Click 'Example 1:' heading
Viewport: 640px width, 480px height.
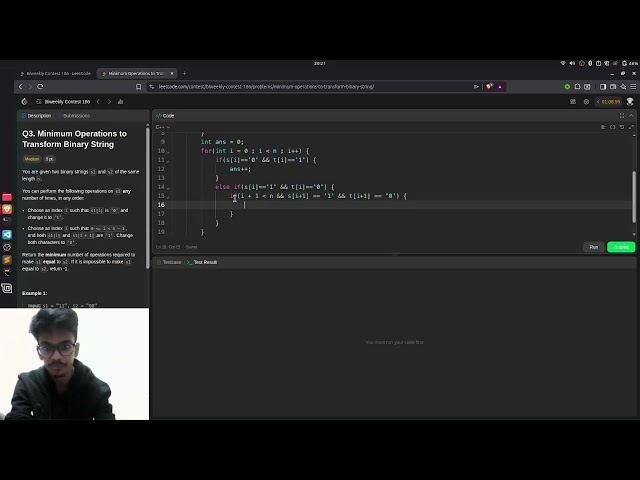[34, 293]
